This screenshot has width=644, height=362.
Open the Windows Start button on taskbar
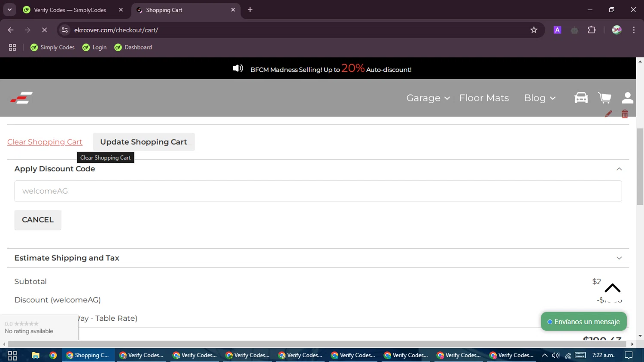point(12,355)
